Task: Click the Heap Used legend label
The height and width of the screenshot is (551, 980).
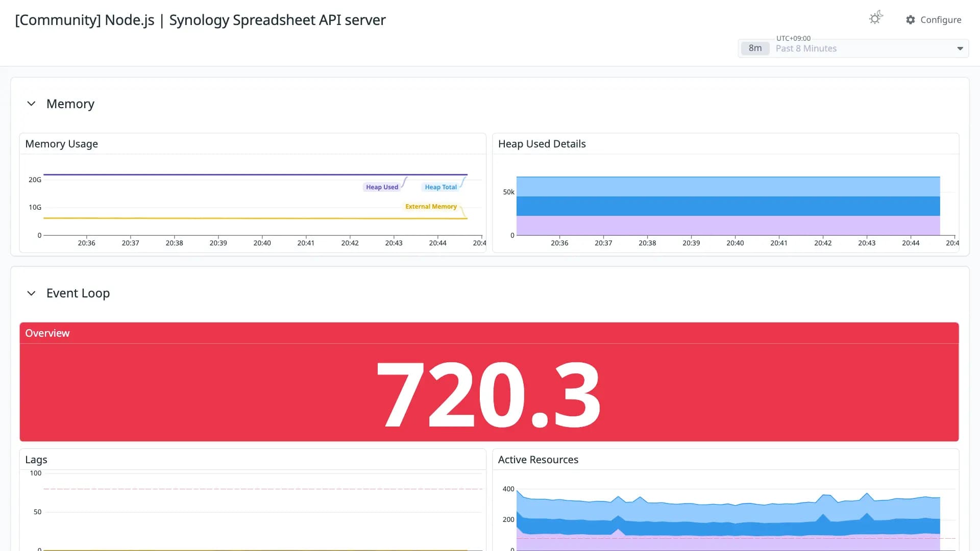Action: click(382, 187)
